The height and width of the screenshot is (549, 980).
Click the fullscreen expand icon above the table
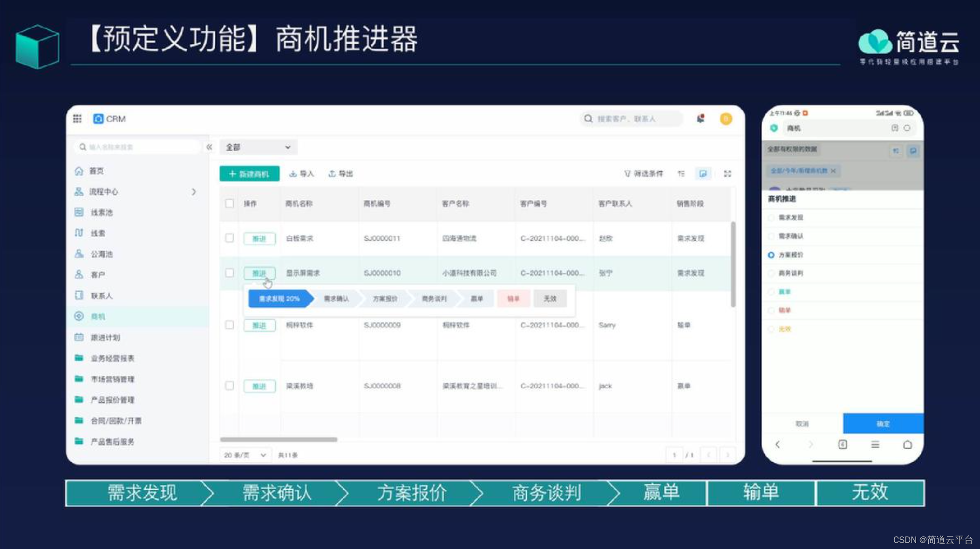point(728,174)
